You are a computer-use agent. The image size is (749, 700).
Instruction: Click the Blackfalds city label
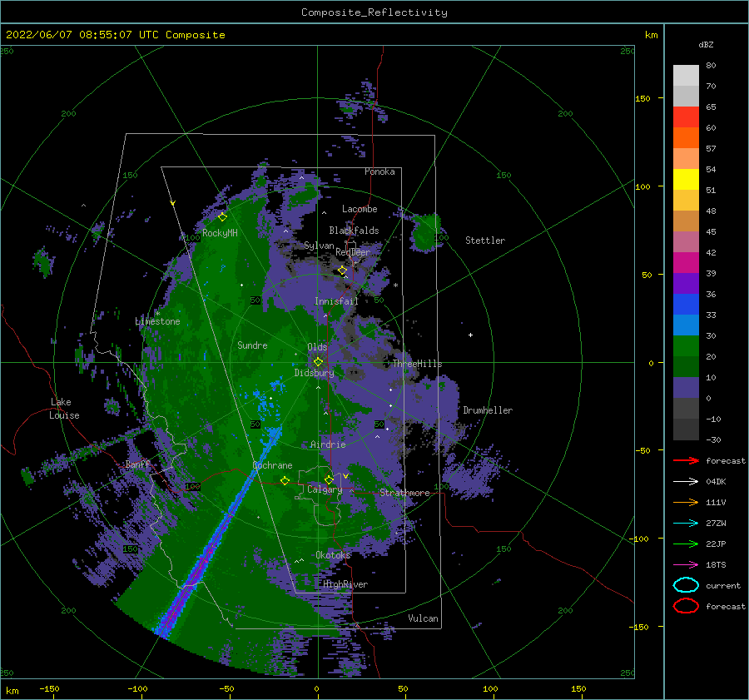tap(354, 231)
